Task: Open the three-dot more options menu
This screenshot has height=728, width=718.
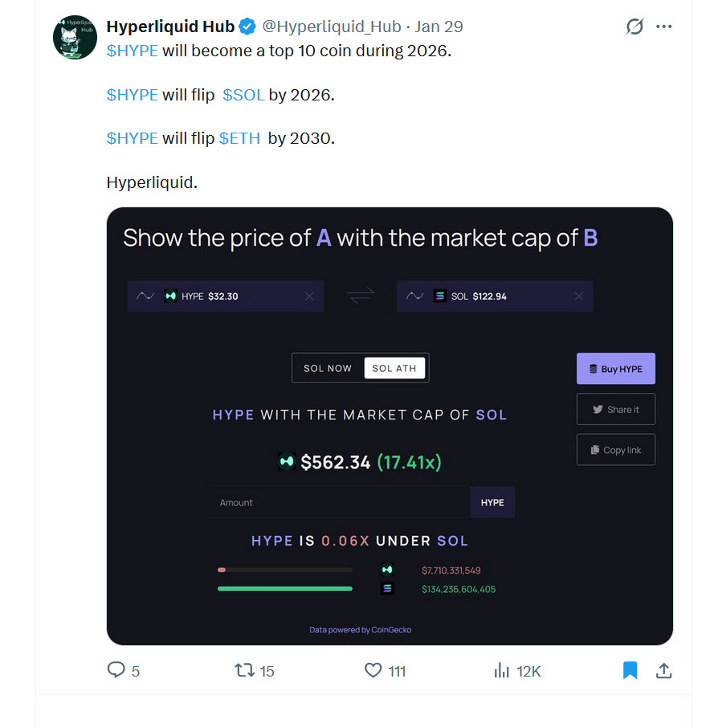Action: [x=663, y=27]
